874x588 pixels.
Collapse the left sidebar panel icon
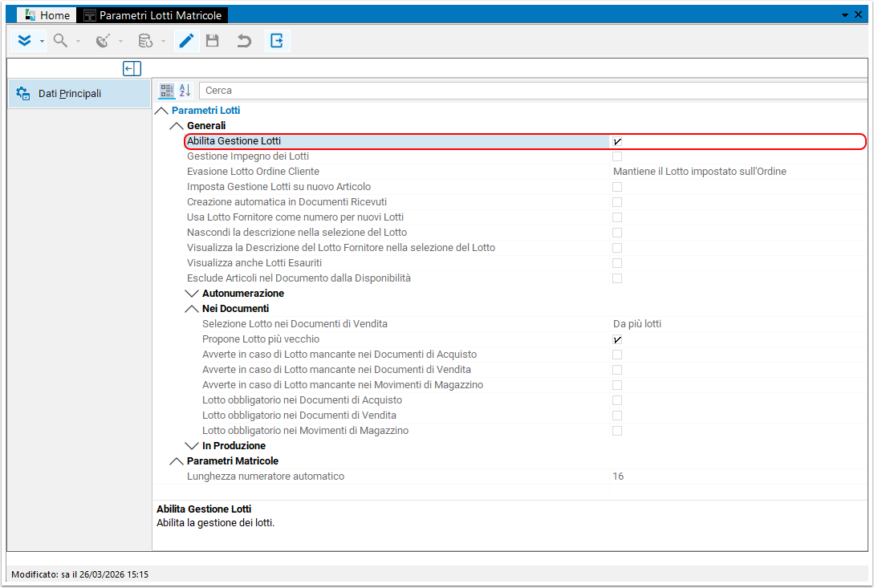click(132, 68)
